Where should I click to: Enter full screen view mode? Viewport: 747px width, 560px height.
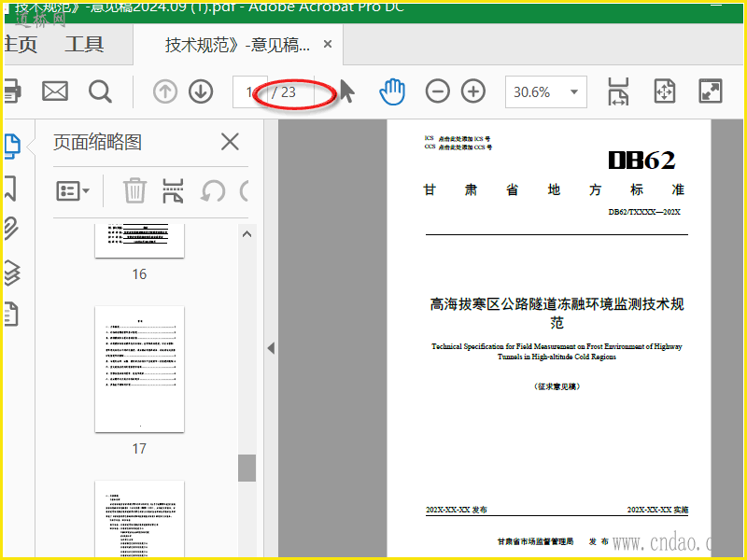point(711,91)
